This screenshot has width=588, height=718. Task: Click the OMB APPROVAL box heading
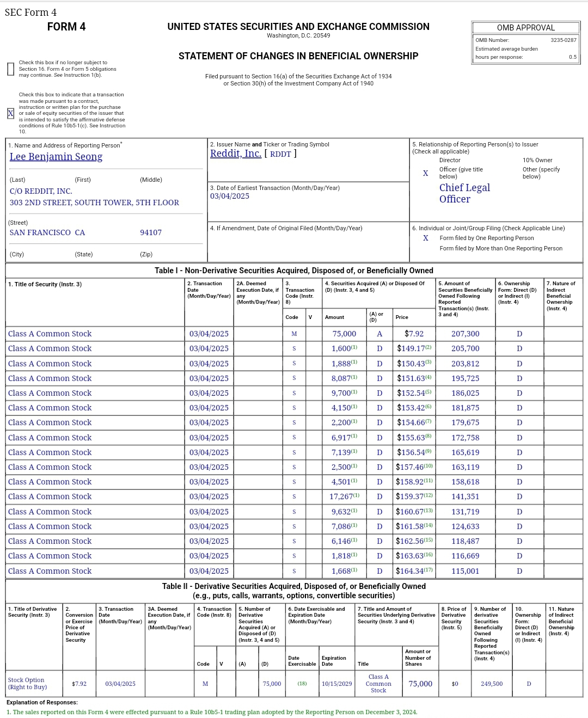(x=526, y=28)
